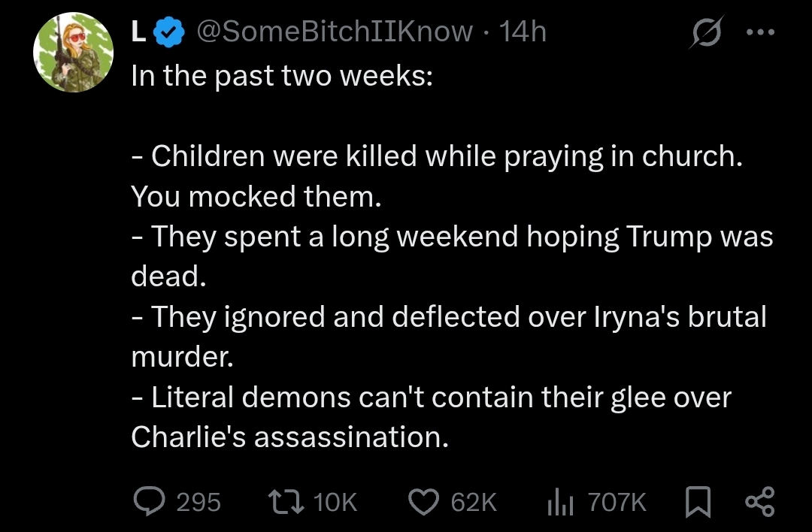Open the 14h timestamp permalink

[523, 32]
